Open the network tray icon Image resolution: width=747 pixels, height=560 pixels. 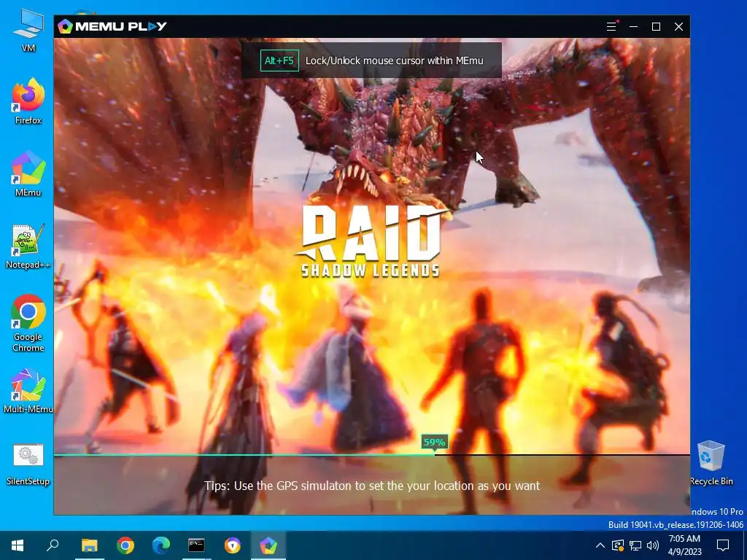(635, 545)
